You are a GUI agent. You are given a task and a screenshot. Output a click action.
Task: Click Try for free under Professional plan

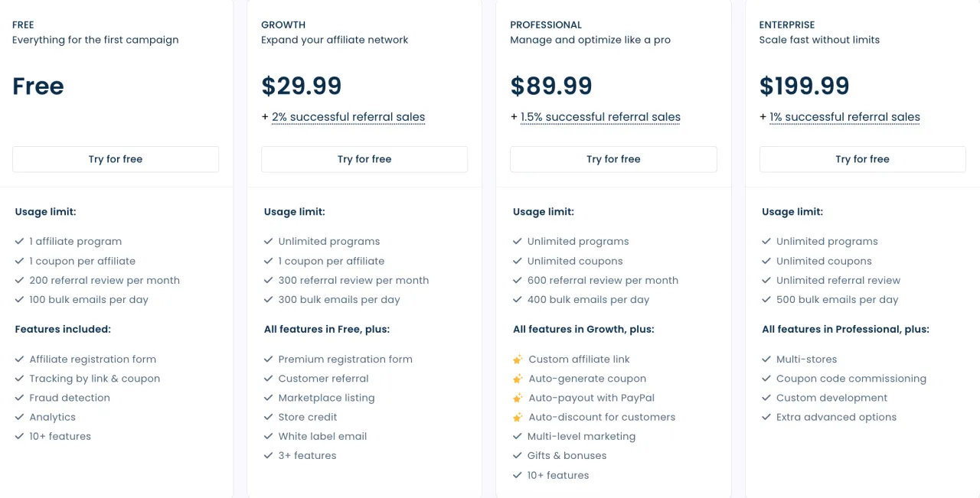click(613, 159)
